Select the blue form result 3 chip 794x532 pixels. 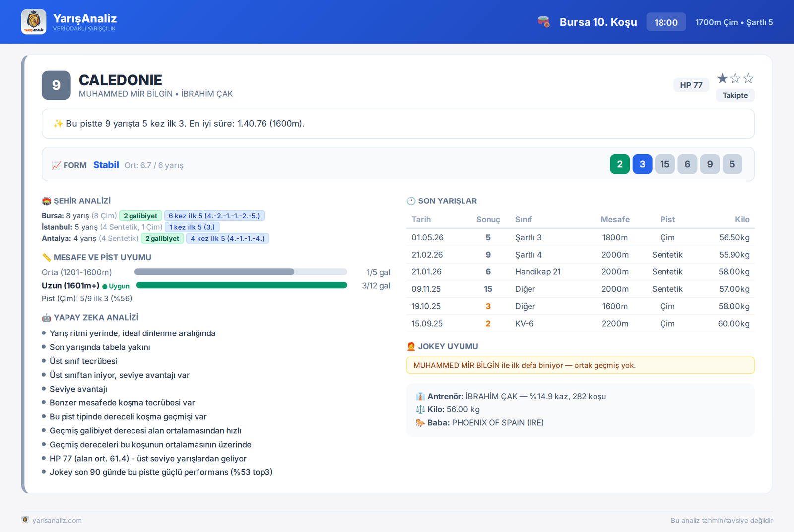[642, 164]
